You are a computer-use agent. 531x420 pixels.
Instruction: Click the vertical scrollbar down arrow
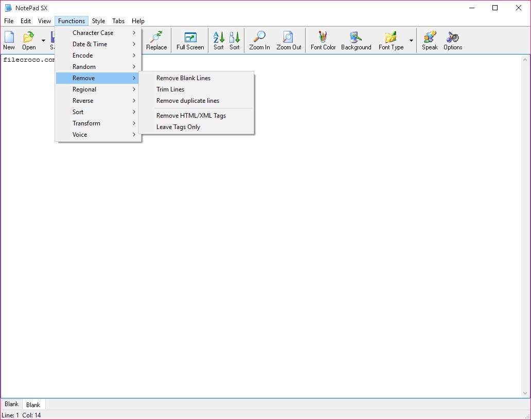(525, 393)
